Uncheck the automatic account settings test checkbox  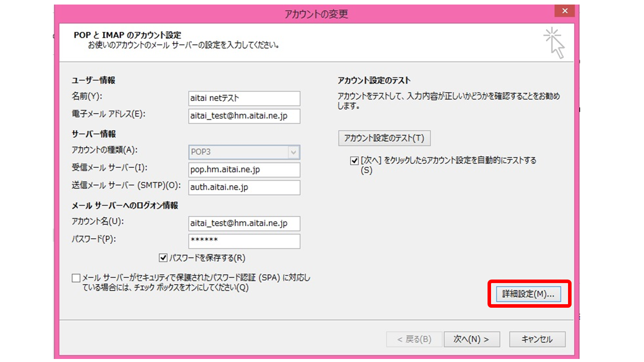tap(354, 161)
